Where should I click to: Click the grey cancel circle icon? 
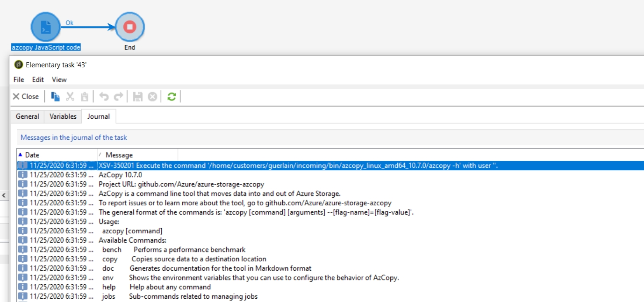152,97
